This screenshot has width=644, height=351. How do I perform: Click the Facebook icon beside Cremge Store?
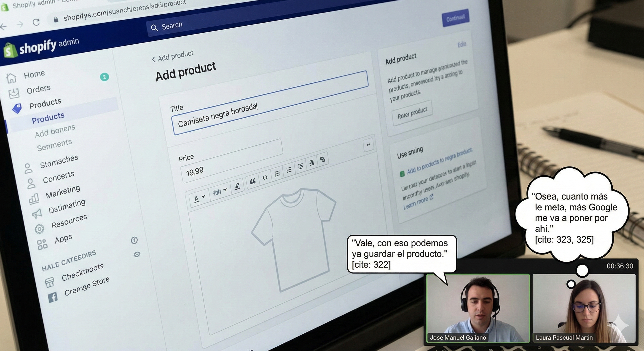tap(53, 297)
